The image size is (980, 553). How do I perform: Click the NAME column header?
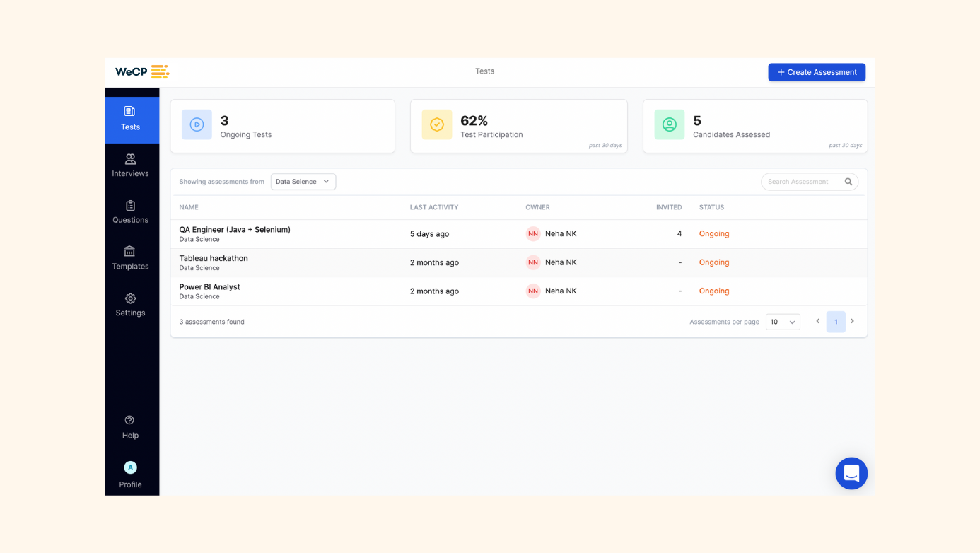coord(189,207)
